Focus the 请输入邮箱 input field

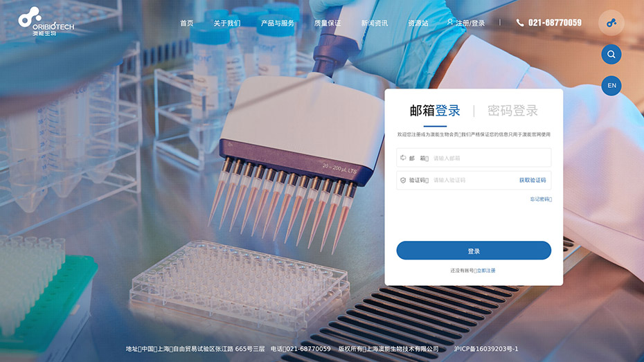pos(491,158)
